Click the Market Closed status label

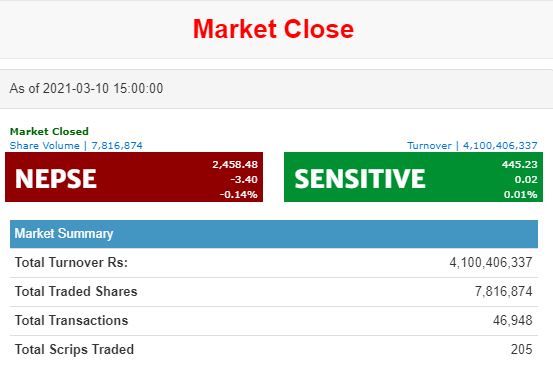click(x=49, y=132)
